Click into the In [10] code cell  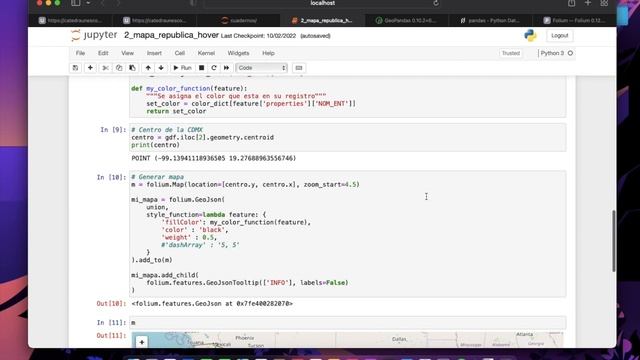point(348,233)
